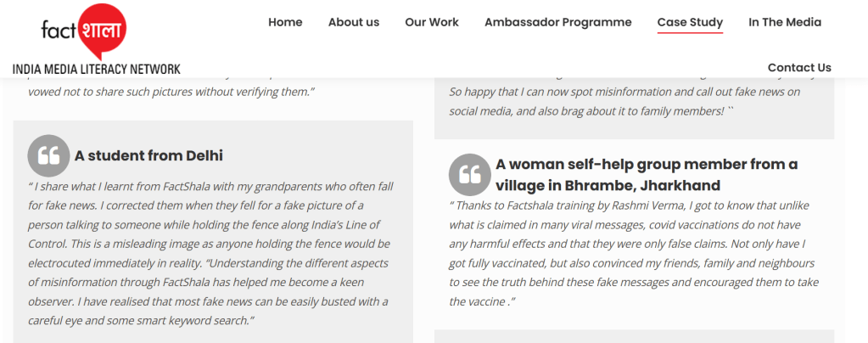Open the Our Work section
This screenshot has width=868, height=343.
click(432, 22)
